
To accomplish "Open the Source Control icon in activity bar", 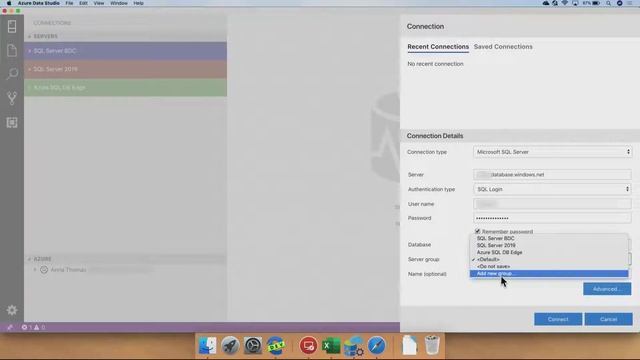I will click(x=12, y=98).
